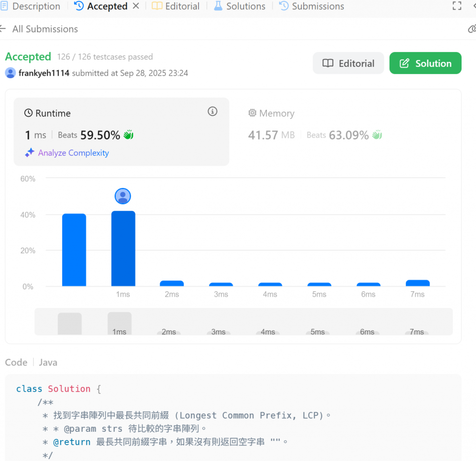Viewport: 476px width, 461px height.
Task: Click the 2ms bar in the runtime chart
Action: tap(172, 283)
